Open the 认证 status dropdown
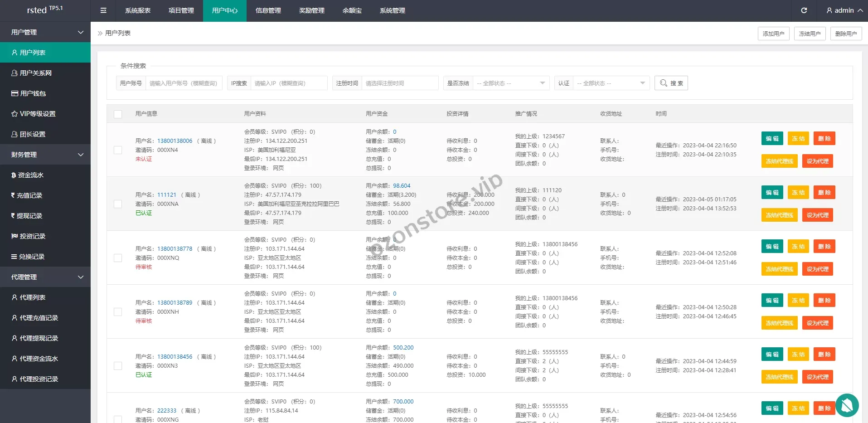This screenshot has height=423, width=868. point(611,83)
